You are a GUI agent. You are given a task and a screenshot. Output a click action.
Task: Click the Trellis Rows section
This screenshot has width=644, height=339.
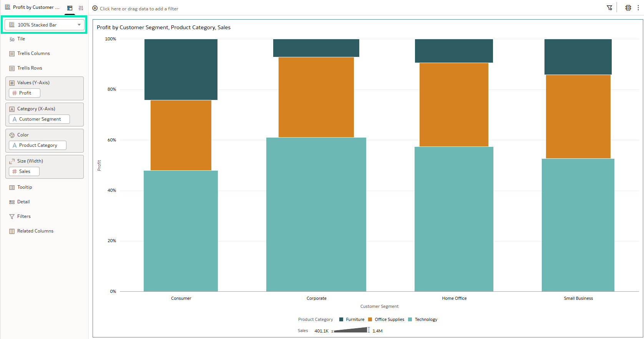pyautogui.click(x=30, y=68)
